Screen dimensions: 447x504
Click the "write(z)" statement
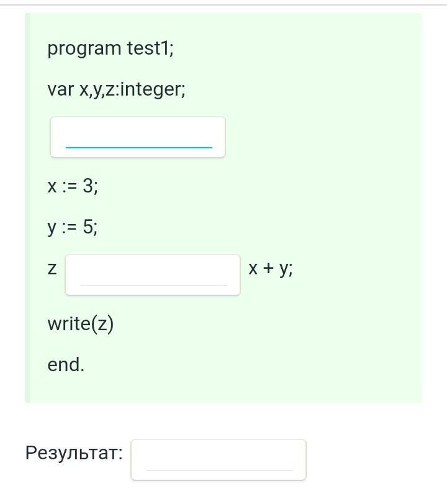81,324
